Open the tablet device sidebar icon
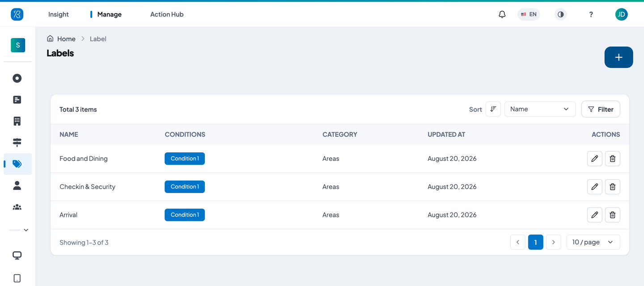This screenshot has width=644, height=286. coord(17,278)
